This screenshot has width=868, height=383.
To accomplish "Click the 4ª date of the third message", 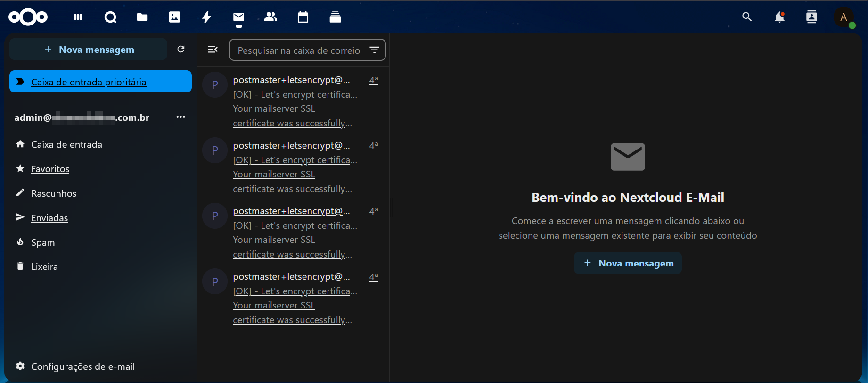I will (374, 211).
